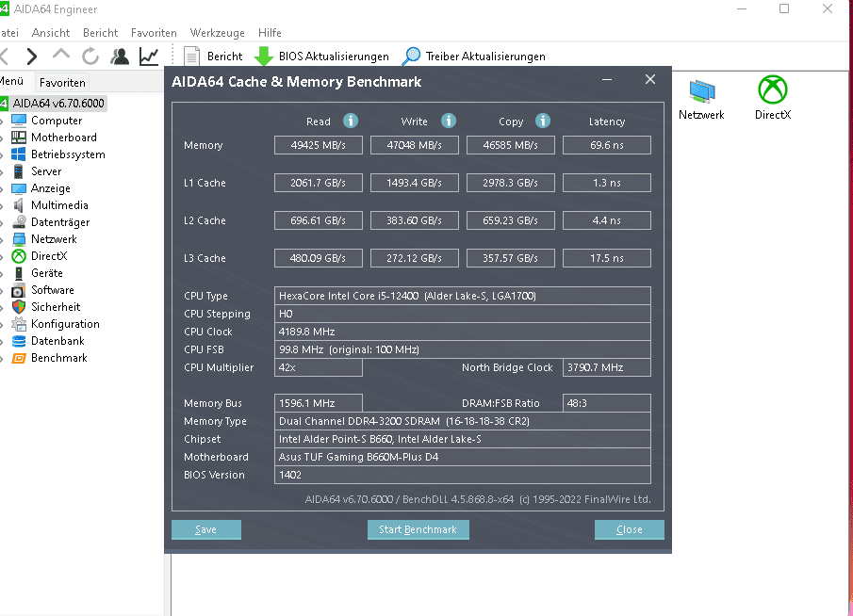The height and width of the screenshot is (616, 853).
Task: Select the Sicherheit shield icon in the tree
Action: [x=19, y=307]
